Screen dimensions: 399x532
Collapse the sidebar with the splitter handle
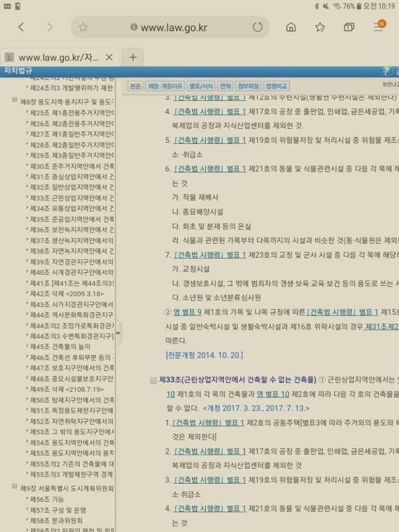click(x=118, y=333)
